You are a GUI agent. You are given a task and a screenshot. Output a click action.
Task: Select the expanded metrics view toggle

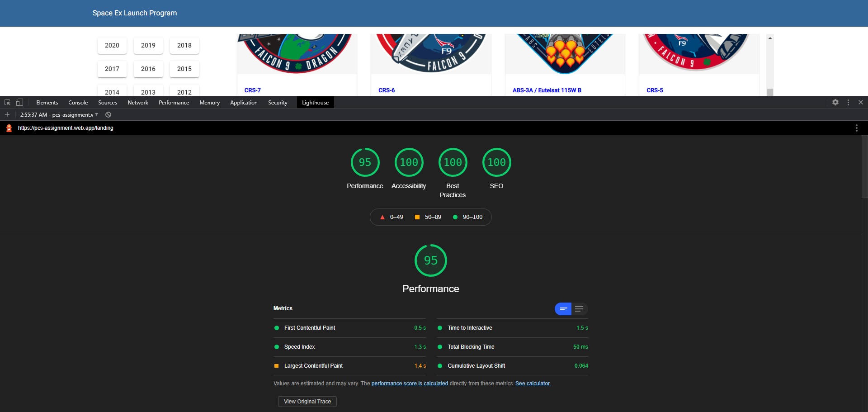point(580,309)
